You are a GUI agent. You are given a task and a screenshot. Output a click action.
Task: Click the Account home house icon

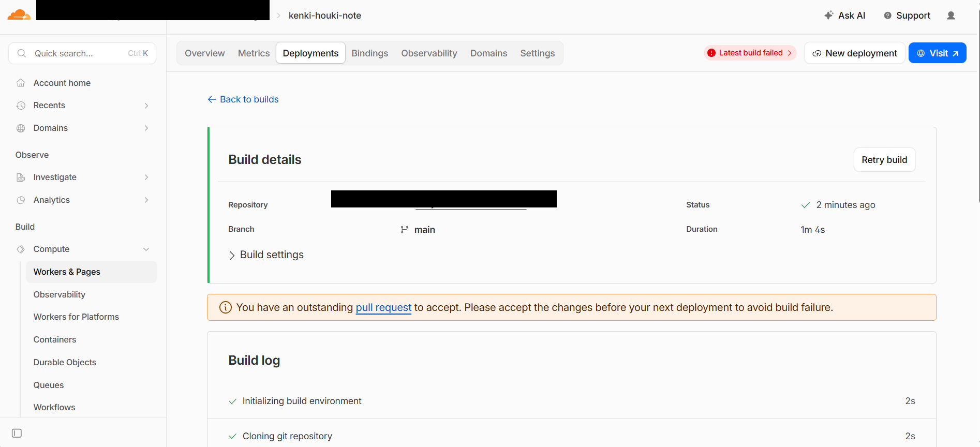(21, 83)
